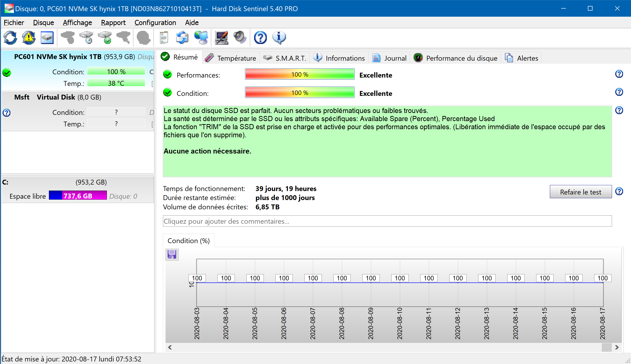631x364 pixels.
Task: Click the send report by e-mail icon
Action: 182,38
